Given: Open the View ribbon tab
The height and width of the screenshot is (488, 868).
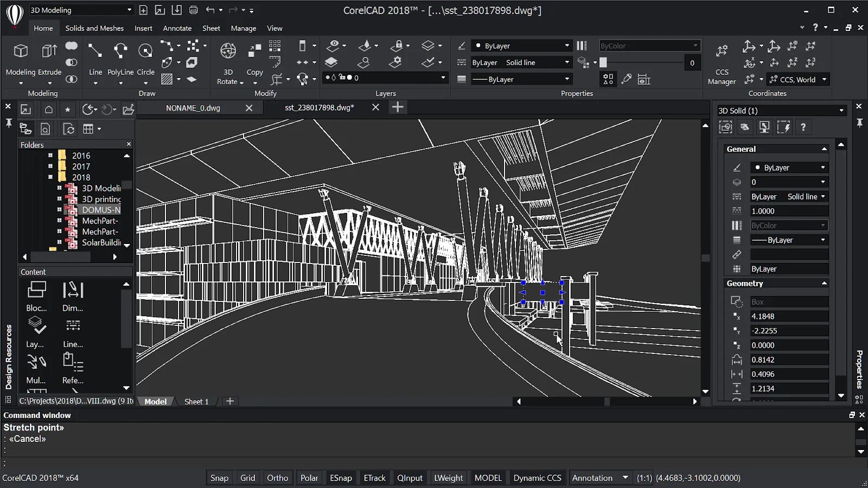Looking at the screenshot, I should (x=275, y=28).
